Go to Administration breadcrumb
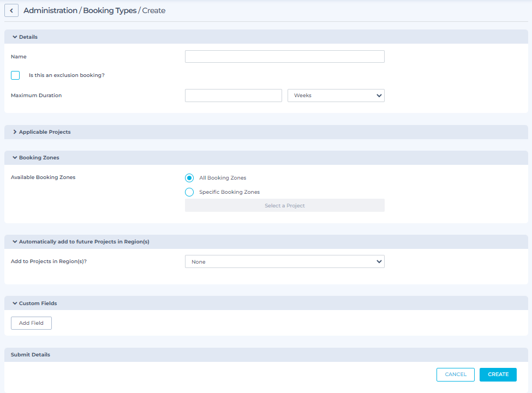Image resolution: width=532 pixels, height=393 pixels. (50, 10)
